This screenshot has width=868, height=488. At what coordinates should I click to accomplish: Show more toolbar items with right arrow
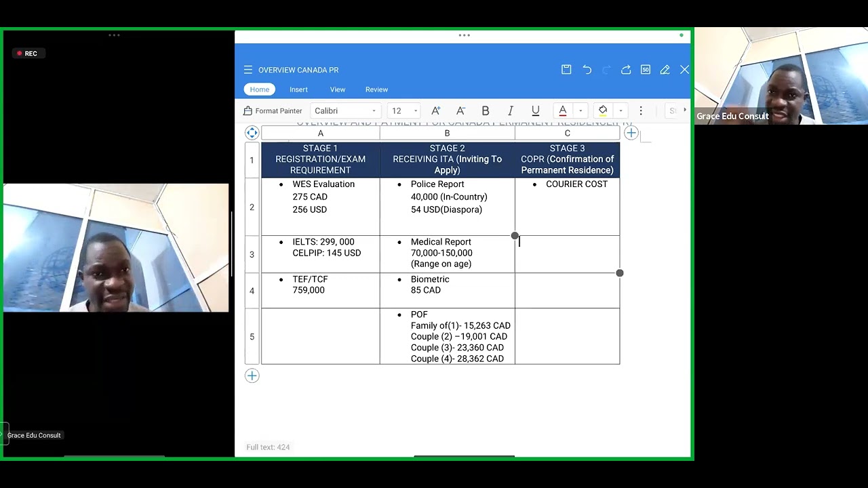(684, 110)
